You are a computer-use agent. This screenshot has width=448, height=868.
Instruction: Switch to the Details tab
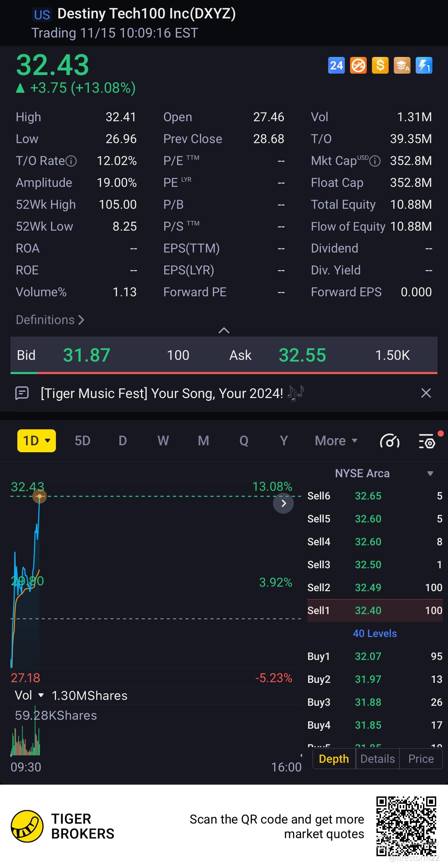(x=378, y=759)
